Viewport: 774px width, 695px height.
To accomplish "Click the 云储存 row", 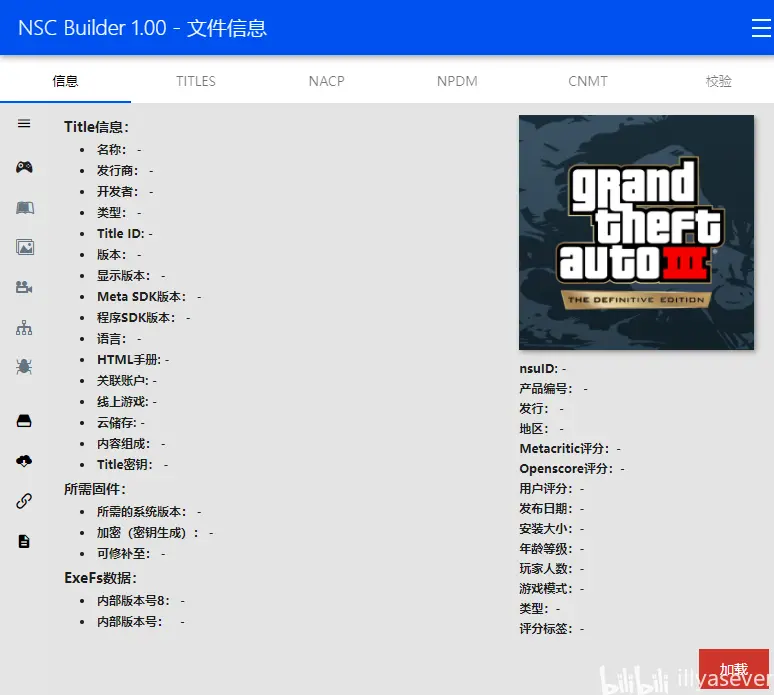I will [x=121, y=423].
